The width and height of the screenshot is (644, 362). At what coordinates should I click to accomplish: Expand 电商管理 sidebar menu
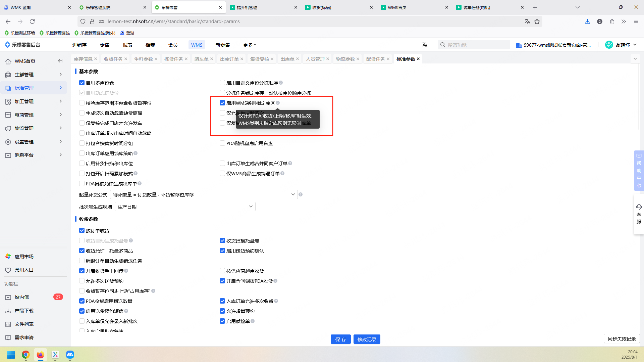tap(34, 115)
